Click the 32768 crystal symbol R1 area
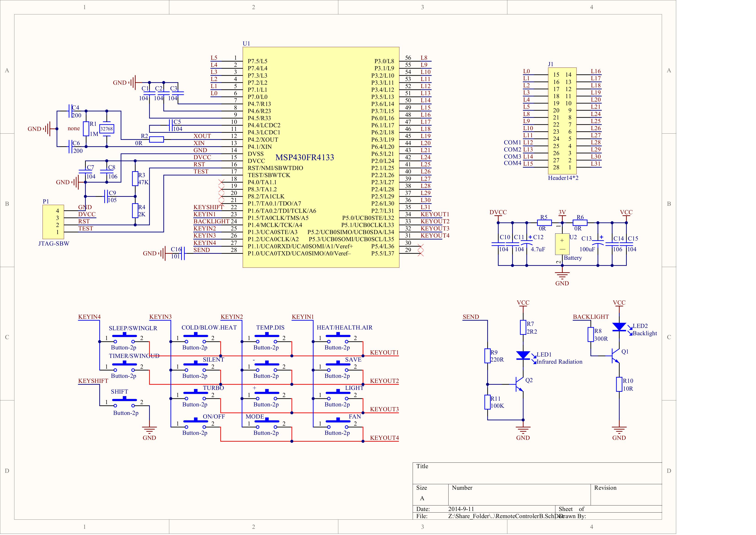This screenshot has height=535, width=756. tap(107, 129)
